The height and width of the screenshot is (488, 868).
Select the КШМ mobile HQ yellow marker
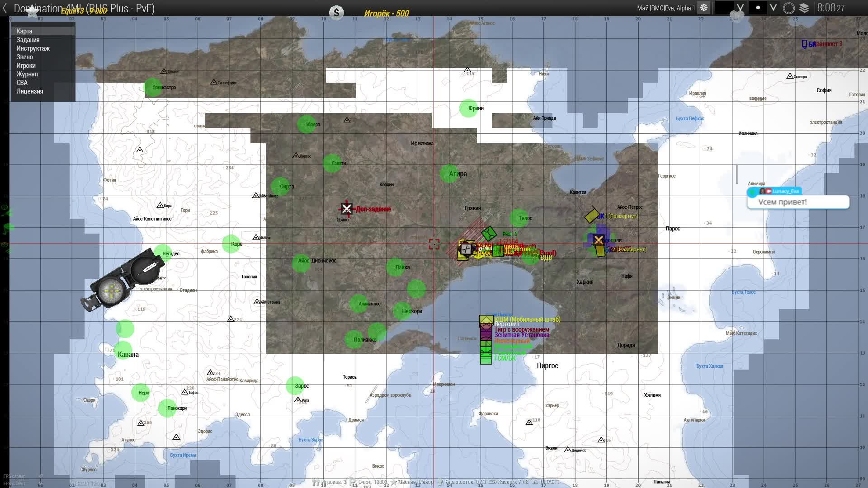coord(486,319)
